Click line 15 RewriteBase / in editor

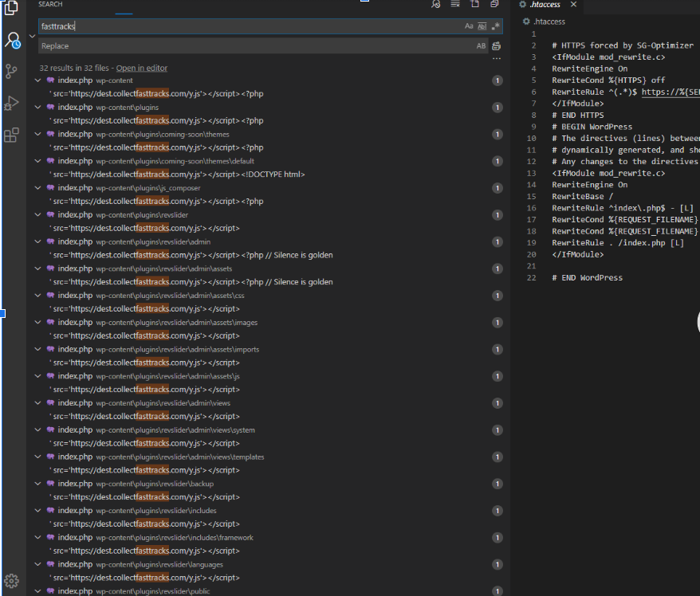tap(582, 196)
